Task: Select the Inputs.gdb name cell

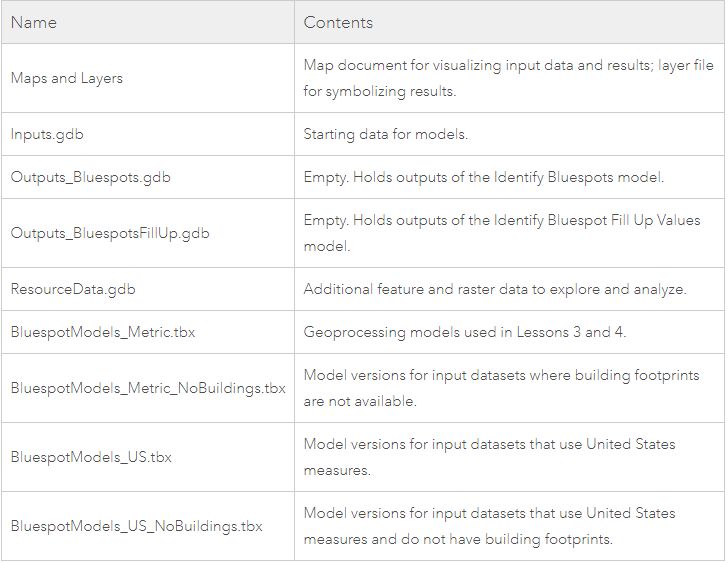Action: click(x=47, y=134)
